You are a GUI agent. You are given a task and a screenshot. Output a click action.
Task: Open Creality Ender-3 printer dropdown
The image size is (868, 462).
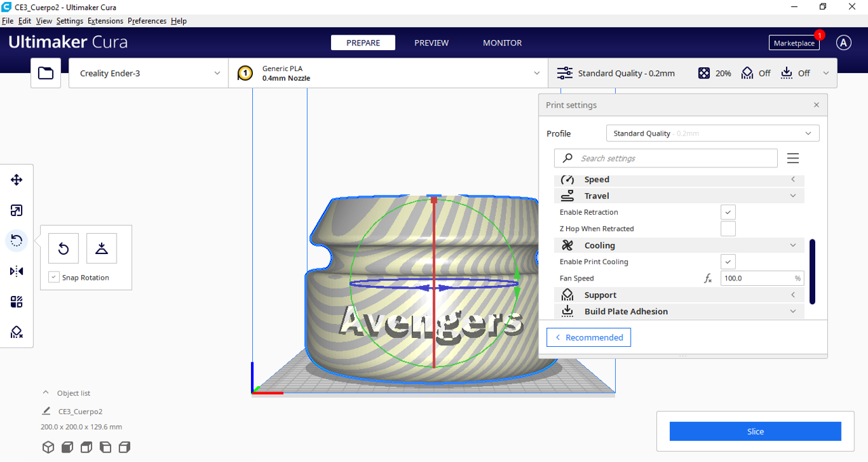(x=149, y=73)
